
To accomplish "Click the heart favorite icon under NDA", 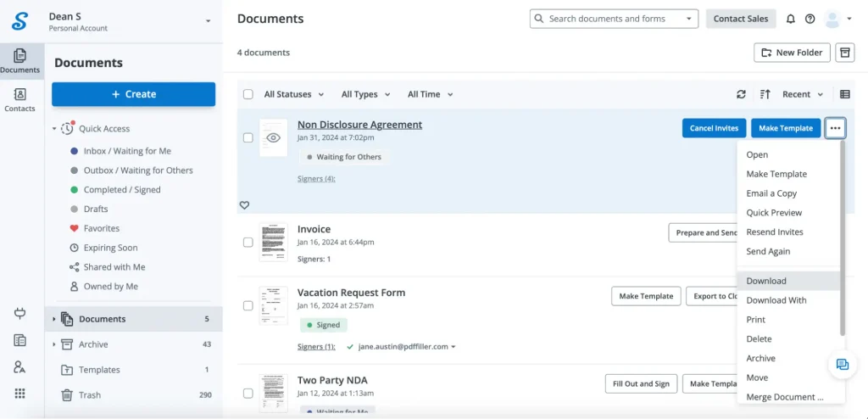I will [x=244, y=205].
